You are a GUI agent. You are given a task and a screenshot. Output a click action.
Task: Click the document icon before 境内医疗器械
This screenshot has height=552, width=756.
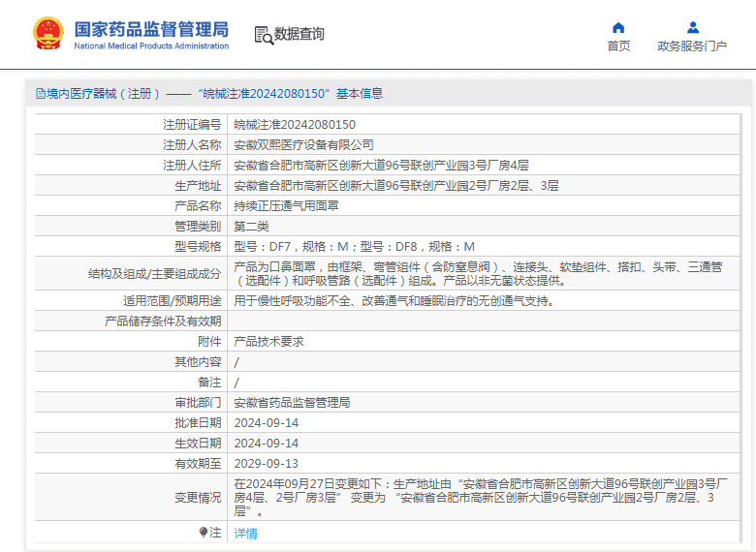(x=41, y=93)
